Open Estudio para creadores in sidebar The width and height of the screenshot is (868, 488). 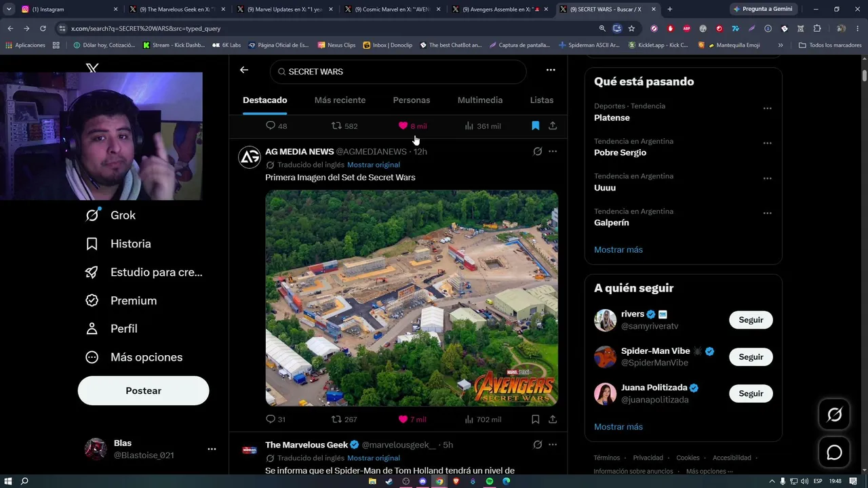(144, 272)
